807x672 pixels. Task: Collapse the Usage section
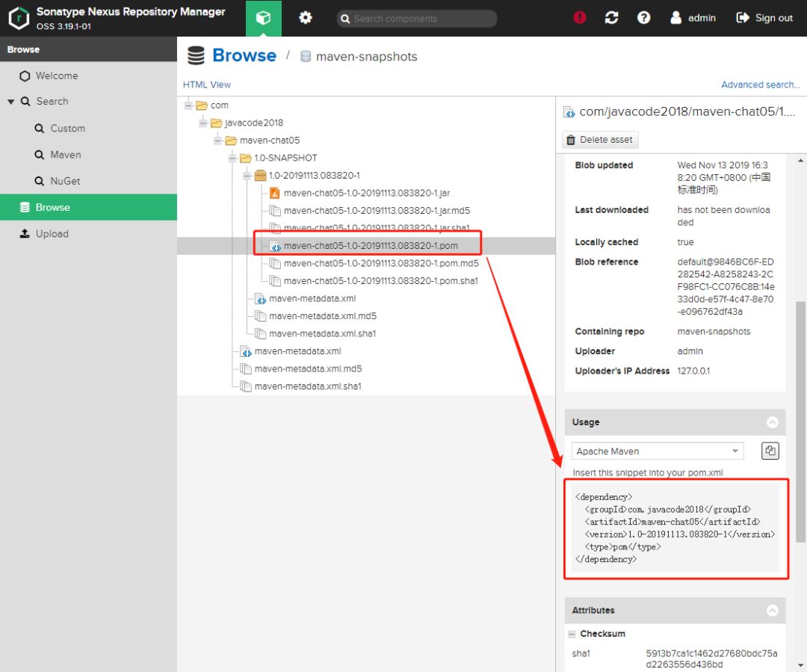(772, 422)
